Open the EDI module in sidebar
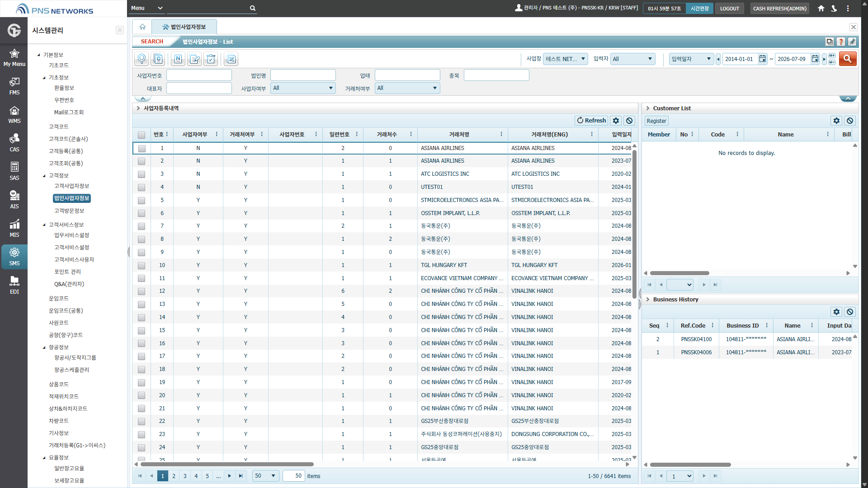 [14, 286]
